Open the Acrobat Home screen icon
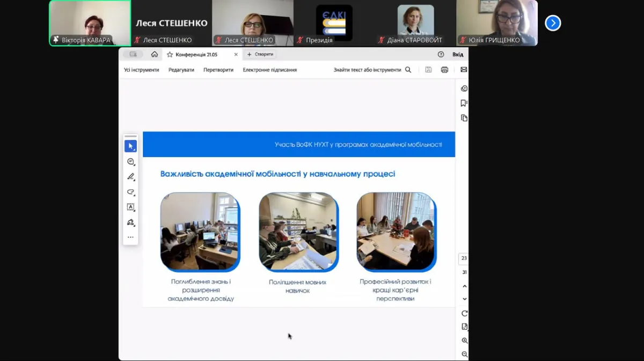The image size is (644, 361). point(155,54)
